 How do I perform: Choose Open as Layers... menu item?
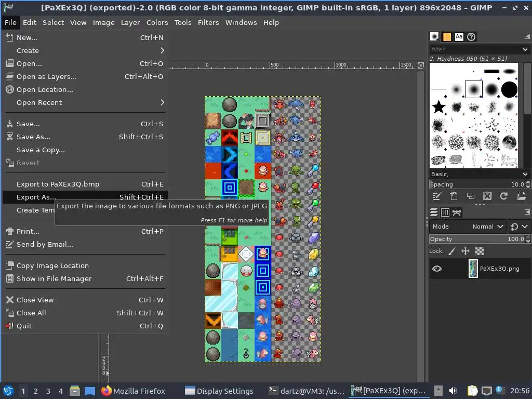[x=85, y=77]
